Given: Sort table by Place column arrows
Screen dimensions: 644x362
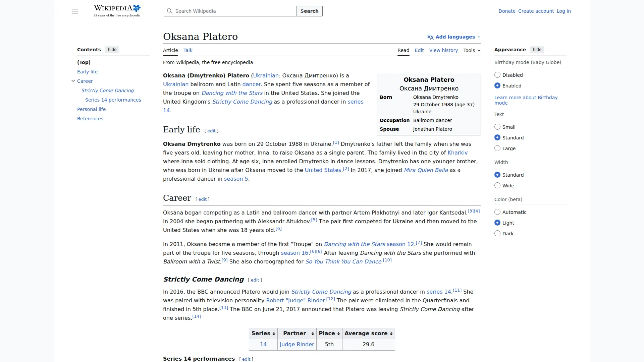Looking at the screenshot, I should click(x=338, y=334).
